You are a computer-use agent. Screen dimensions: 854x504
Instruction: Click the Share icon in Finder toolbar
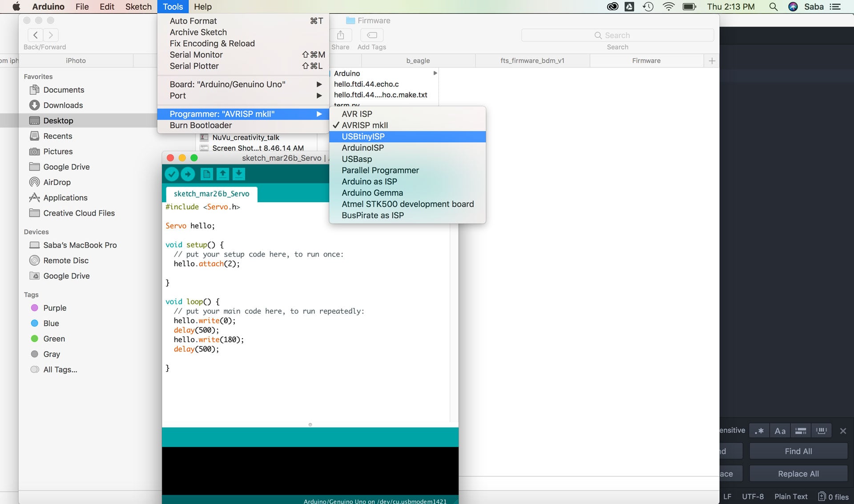click(x=341, y=35)
